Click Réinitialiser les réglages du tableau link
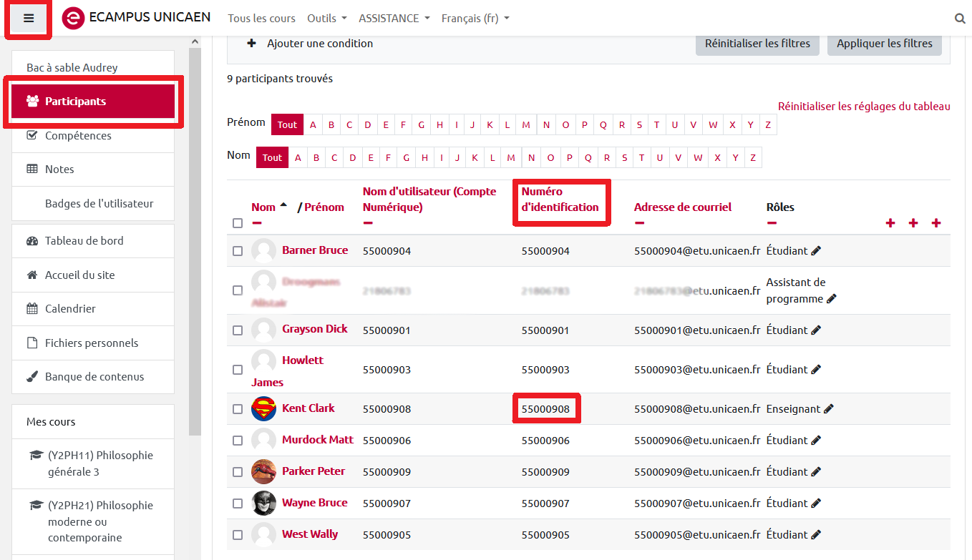 864,107
